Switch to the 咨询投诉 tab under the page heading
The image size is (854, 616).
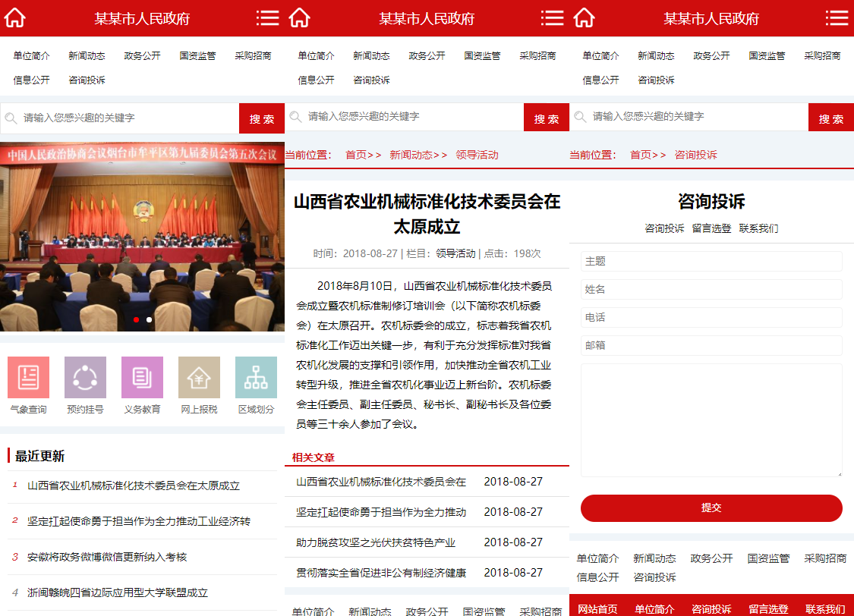click(x=664, y=228)
